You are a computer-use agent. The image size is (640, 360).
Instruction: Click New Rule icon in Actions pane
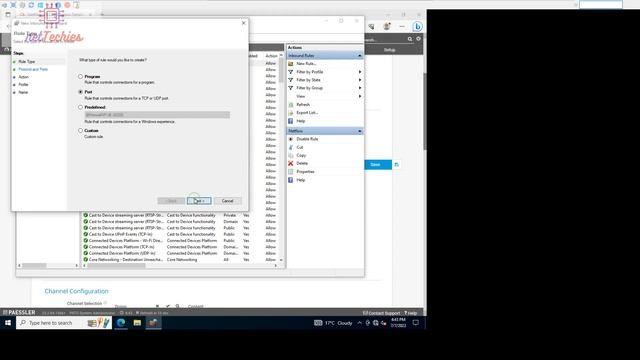[x=291, y=64]
